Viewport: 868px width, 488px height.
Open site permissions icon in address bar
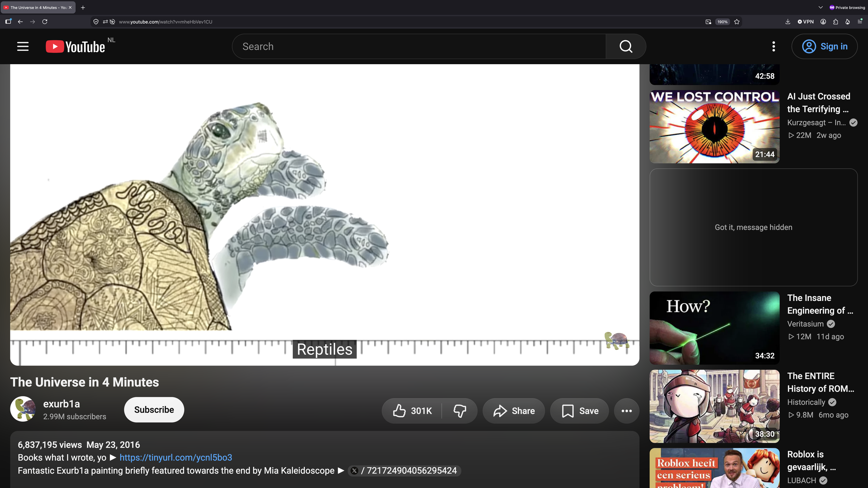tap(105, 22)
